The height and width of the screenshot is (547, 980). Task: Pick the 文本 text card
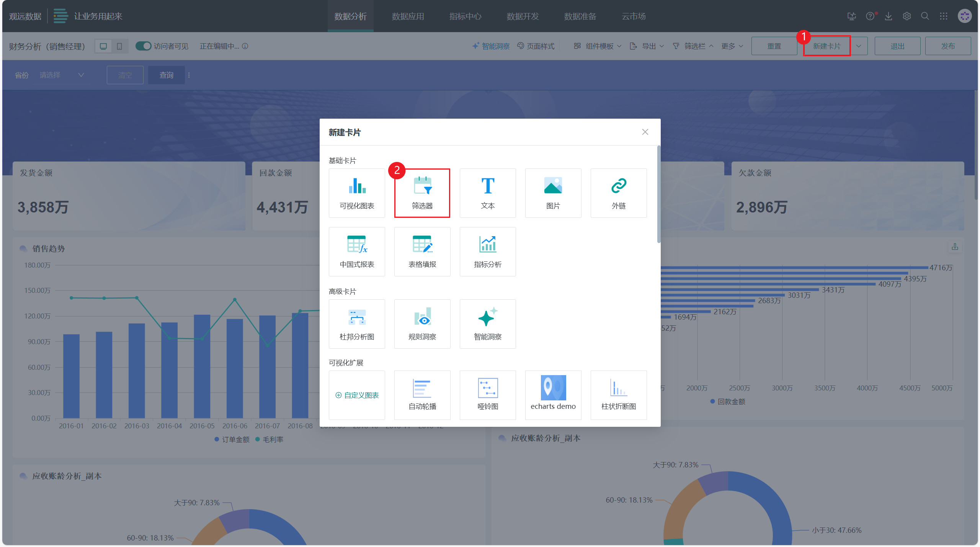487,193
